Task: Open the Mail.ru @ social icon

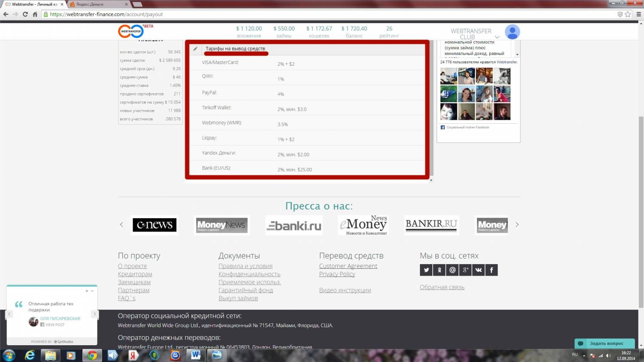Action: 452,270
